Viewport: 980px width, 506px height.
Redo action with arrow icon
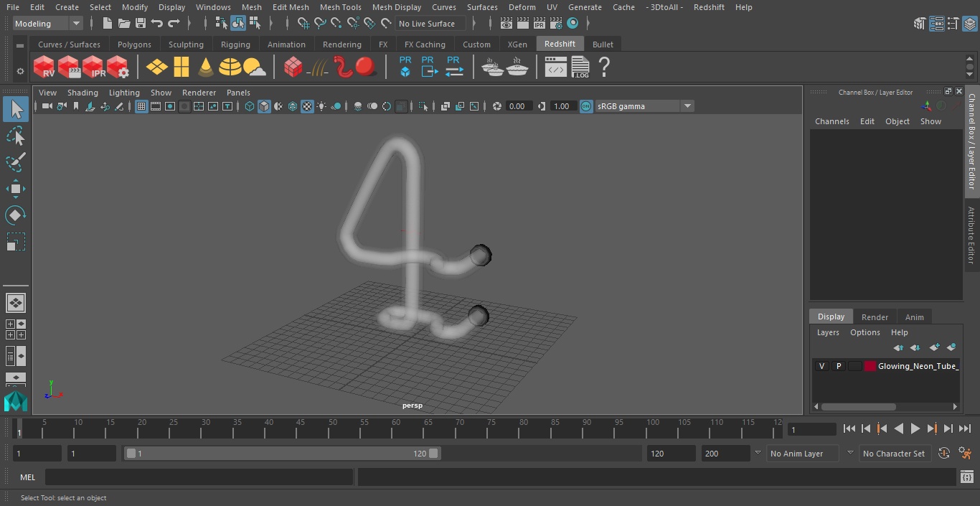tap(174, 24)
